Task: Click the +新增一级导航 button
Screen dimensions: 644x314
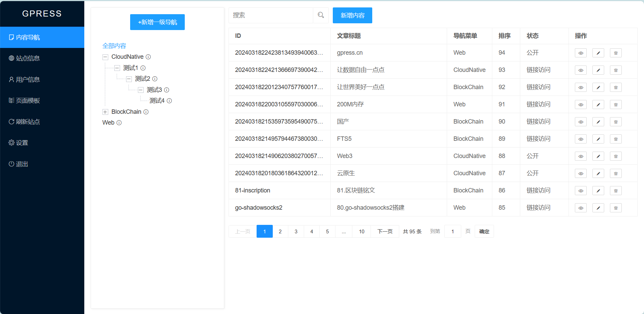Action: coord(157,22)
